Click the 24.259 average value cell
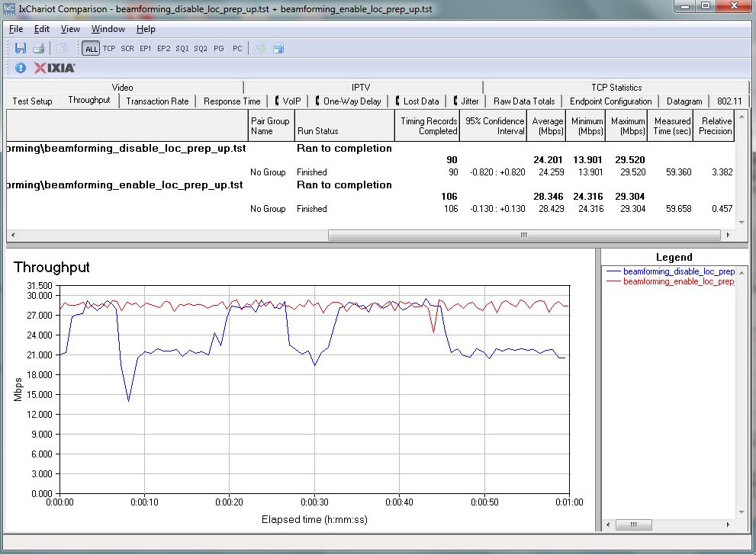 click(x=551, y=172)
